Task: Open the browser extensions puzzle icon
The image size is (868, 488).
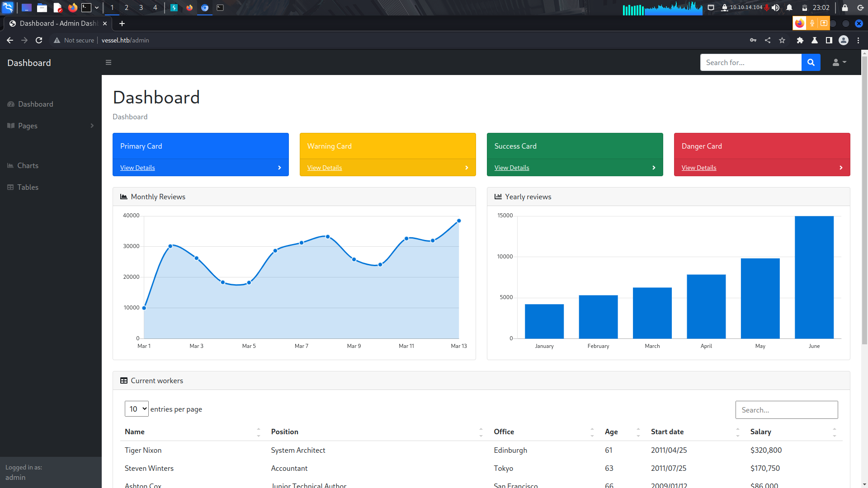Action: point(800,40)
